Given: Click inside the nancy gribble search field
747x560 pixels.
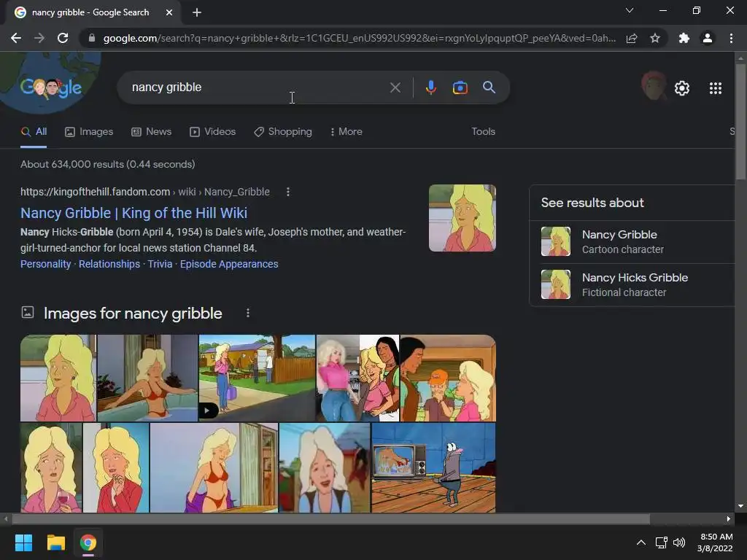Looking at the screenshot, I should [258, 87].
